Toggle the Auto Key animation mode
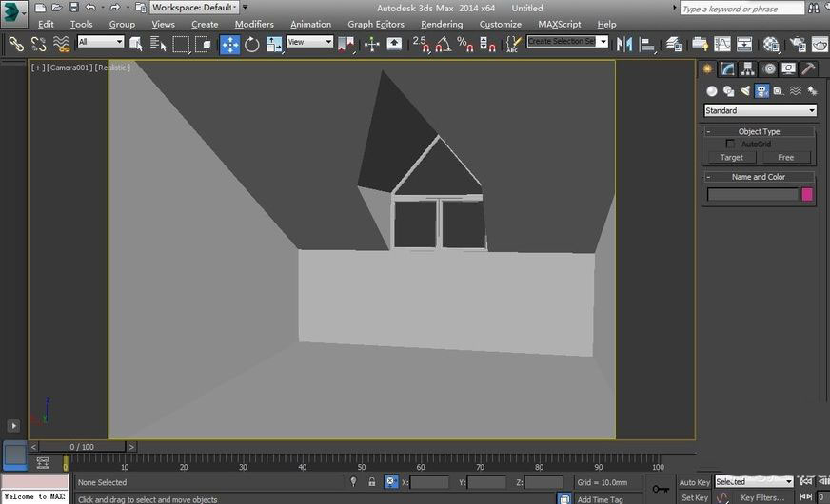This screenshot has width=830, height=504. tap(694, 482)
